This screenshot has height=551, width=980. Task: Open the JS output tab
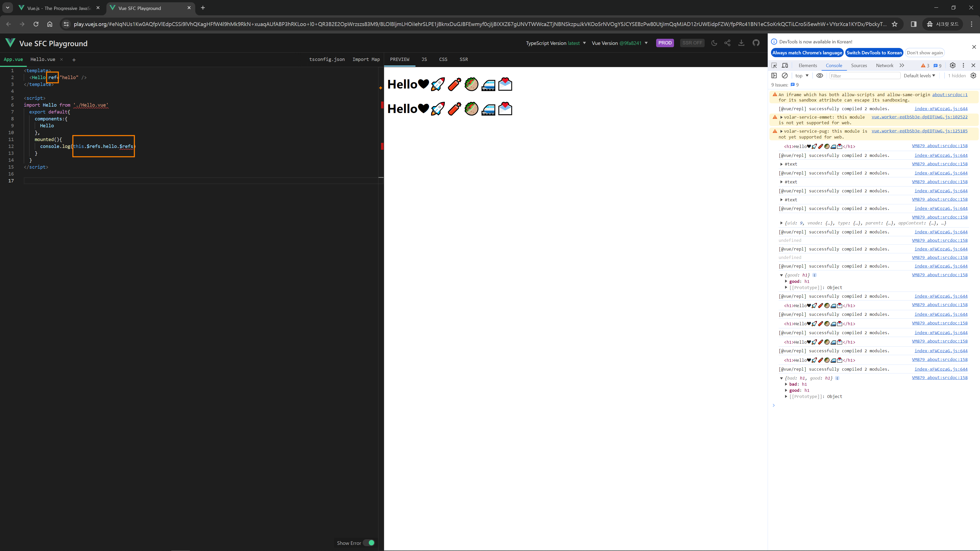coord(424,59)
